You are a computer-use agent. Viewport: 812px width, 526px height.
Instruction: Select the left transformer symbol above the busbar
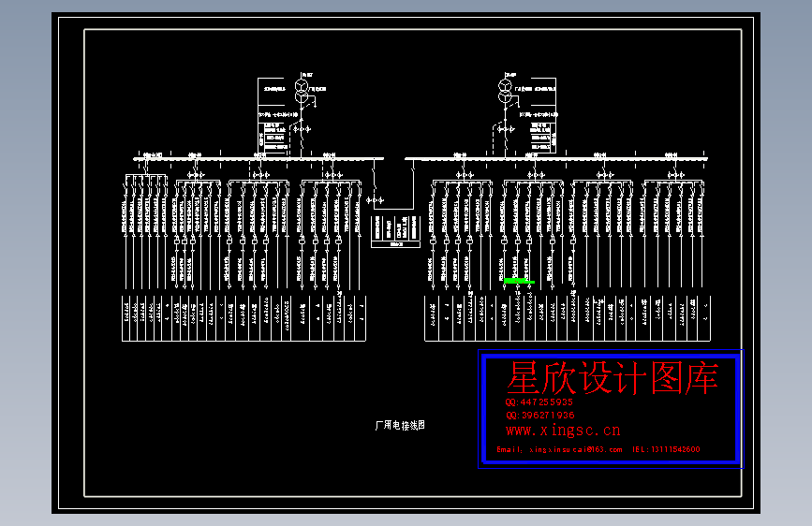302,91
